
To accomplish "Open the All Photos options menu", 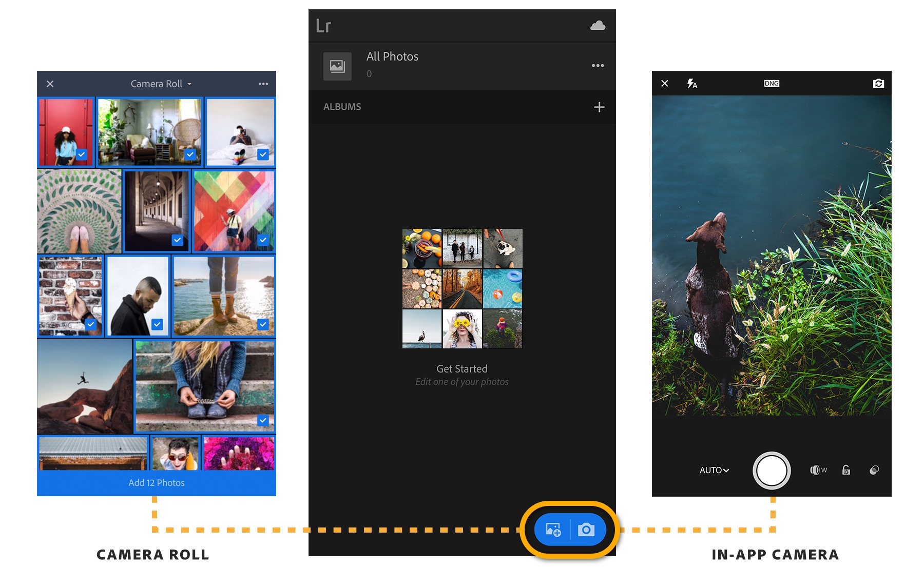I will 597,65.
